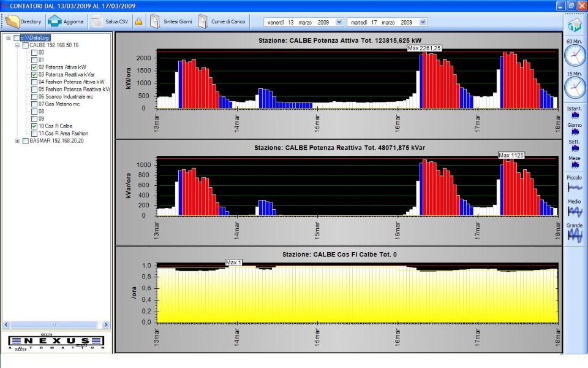Click the Aggiorna refresh icon
This screenshot has height=368, width=588.
(55, 21)
